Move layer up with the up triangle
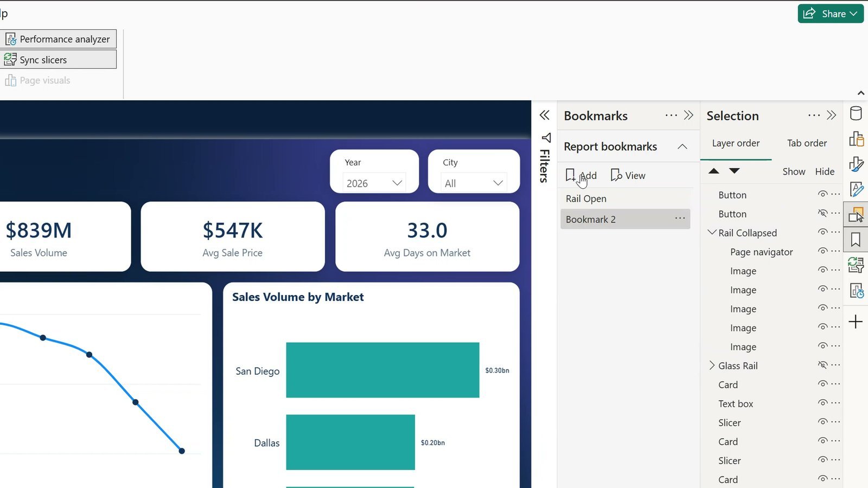 tap(714, 171)
